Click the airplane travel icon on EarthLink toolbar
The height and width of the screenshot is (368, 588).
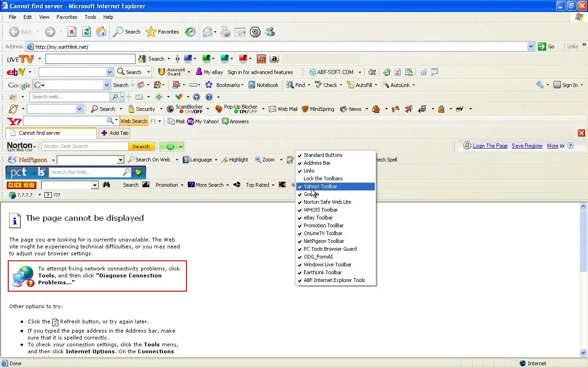(408, 109)
